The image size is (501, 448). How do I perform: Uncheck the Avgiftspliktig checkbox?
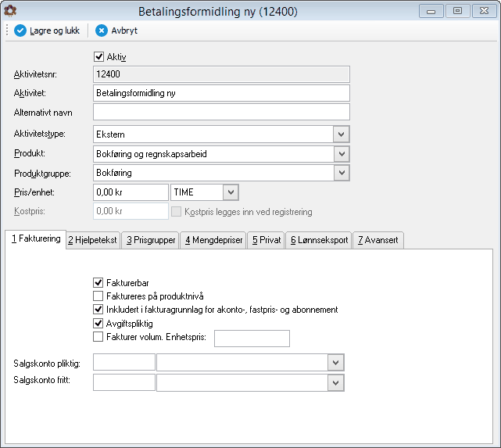[x=98, y=324]
